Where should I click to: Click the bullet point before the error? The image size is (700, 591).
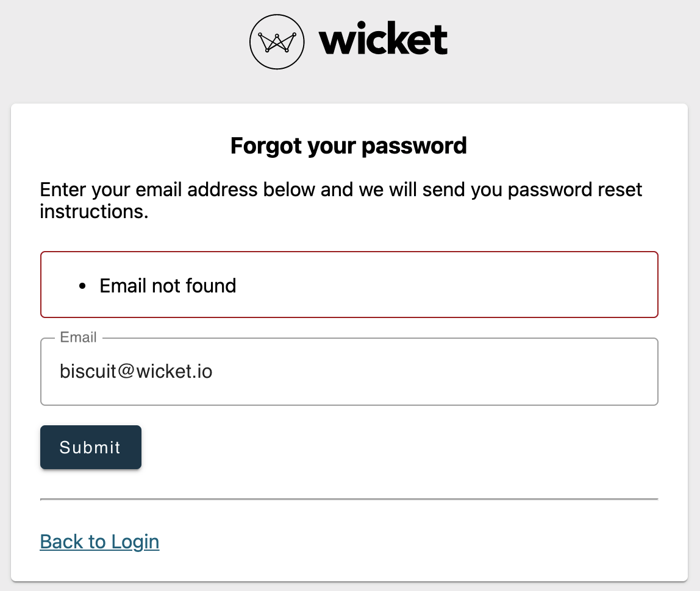[x=82, y=286]
